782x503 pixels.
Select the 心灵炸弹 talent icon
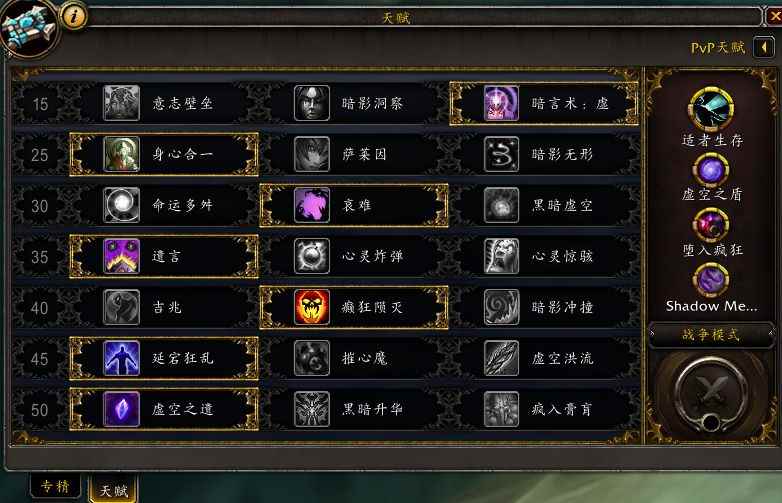pyautogui.click(x=312, y=256)
